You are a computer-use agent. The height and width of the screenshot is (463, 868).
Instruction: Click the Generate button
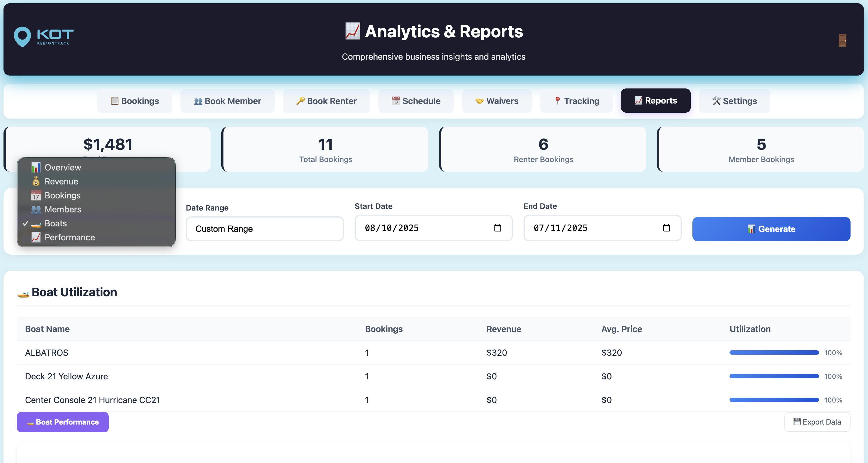click(x=771, y=229)
